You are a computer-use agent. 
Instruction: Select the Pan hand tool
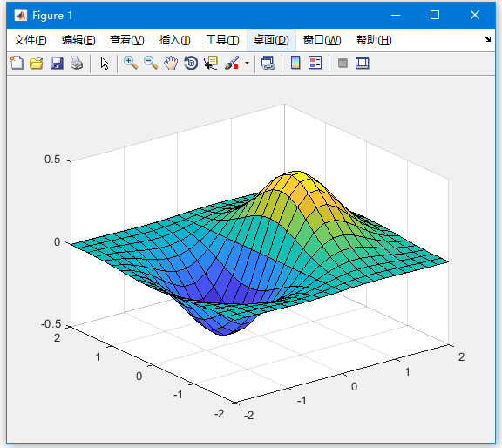[171, 63]
